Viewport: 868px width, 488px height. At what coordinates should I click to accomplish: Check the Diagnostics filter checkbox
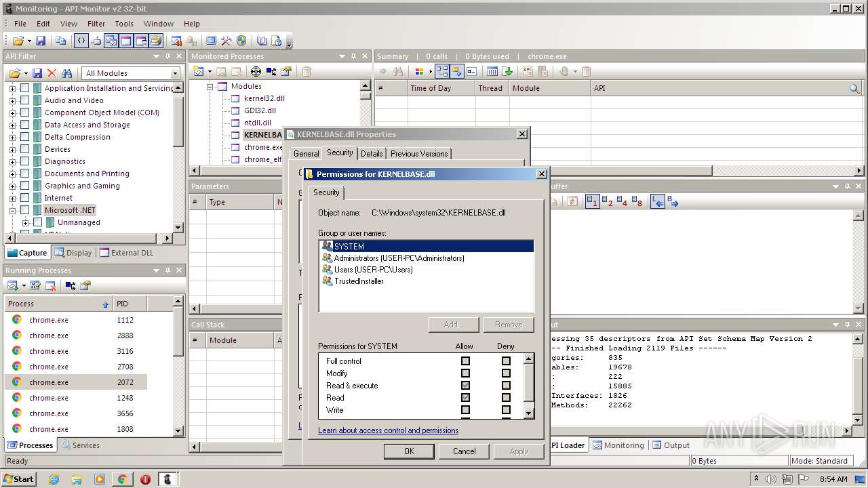click(x=24, y=161)
